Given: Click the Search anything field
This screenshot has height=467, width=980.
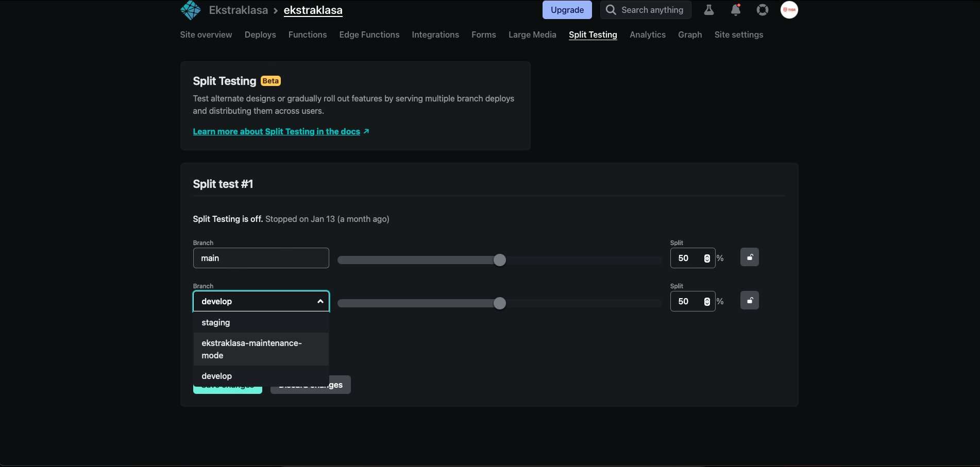Looking at the screenshot, I should 646,10.
